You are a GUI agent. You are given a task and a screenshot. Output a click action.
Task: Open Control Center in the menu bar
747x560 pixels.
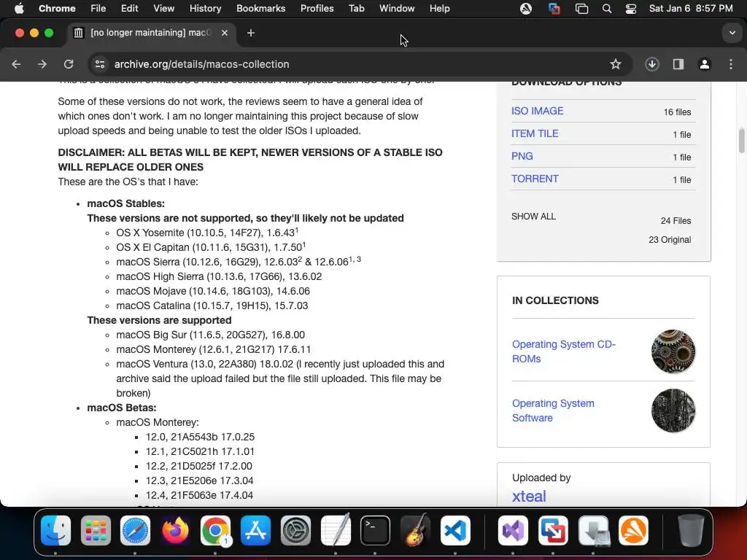point(631,9)
